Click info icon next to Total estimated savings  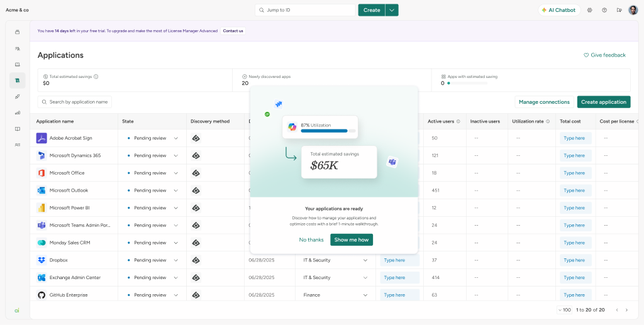tap(96, 76)
